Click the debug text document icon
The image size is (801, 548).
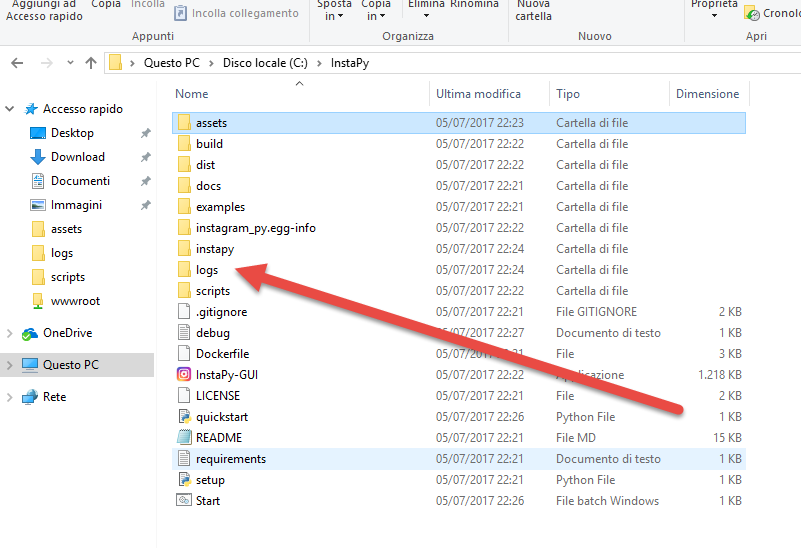tap(184, 332)
